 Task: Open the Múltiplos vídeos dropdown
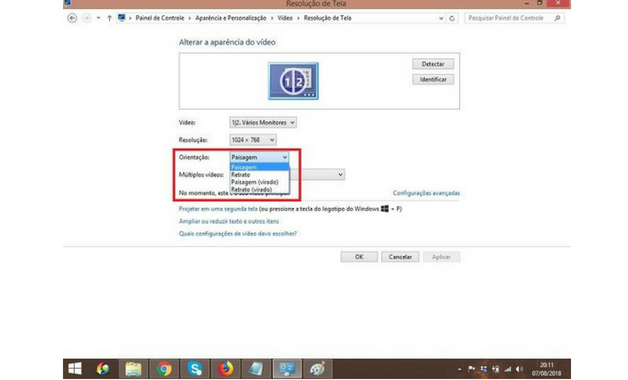[x=316, y=175]
